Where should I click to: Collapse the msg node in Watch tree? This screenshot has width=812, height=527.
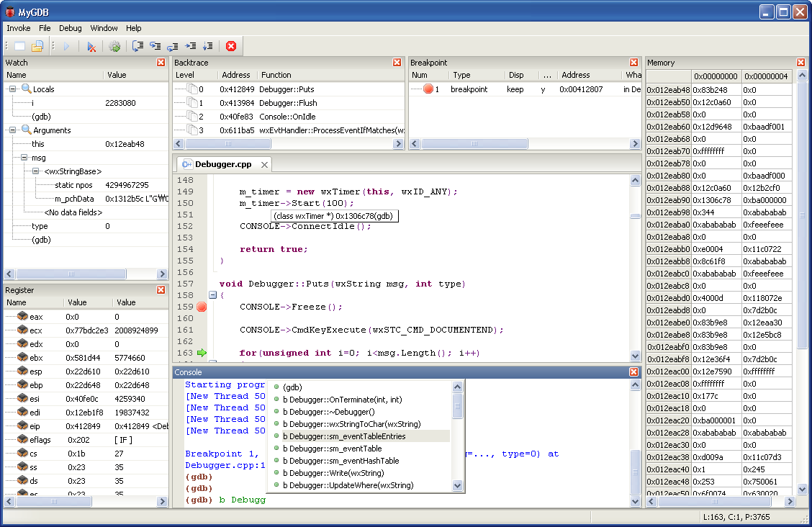tap(24, 158)
